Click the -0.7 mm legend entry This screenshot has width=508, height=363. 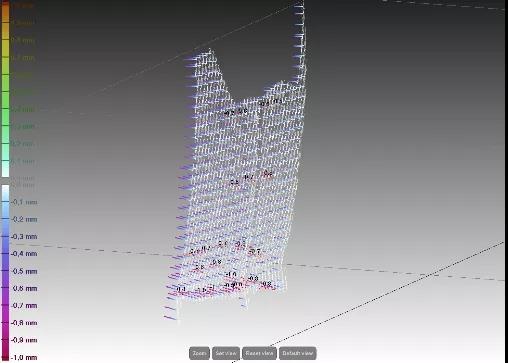(24, 305)
